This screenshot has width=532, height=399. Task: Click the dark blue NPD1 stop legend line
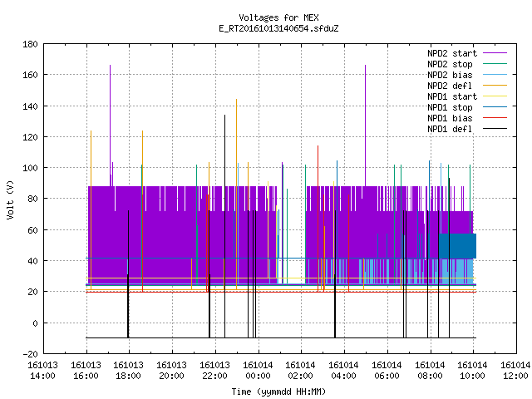(x=495, y=107)
